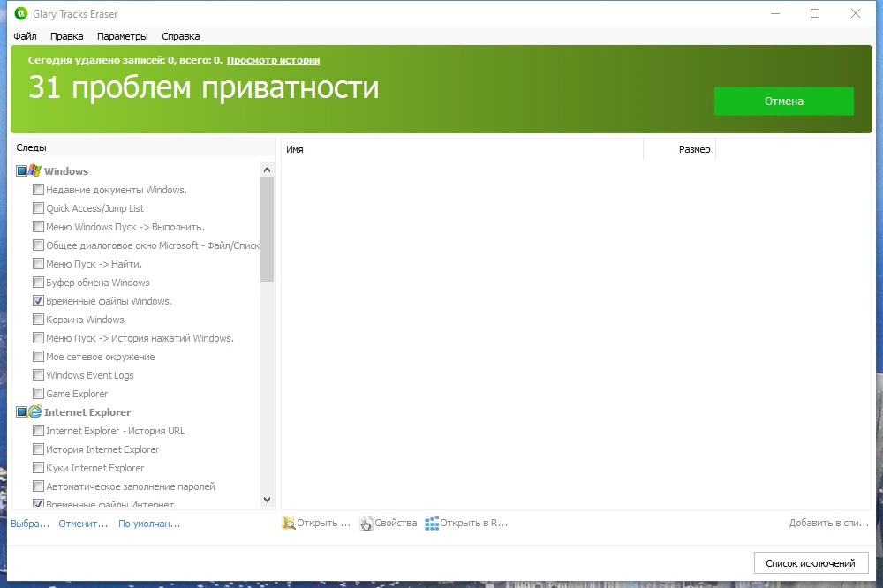Click the Открыть в R... registry icon

click(432, 524)
